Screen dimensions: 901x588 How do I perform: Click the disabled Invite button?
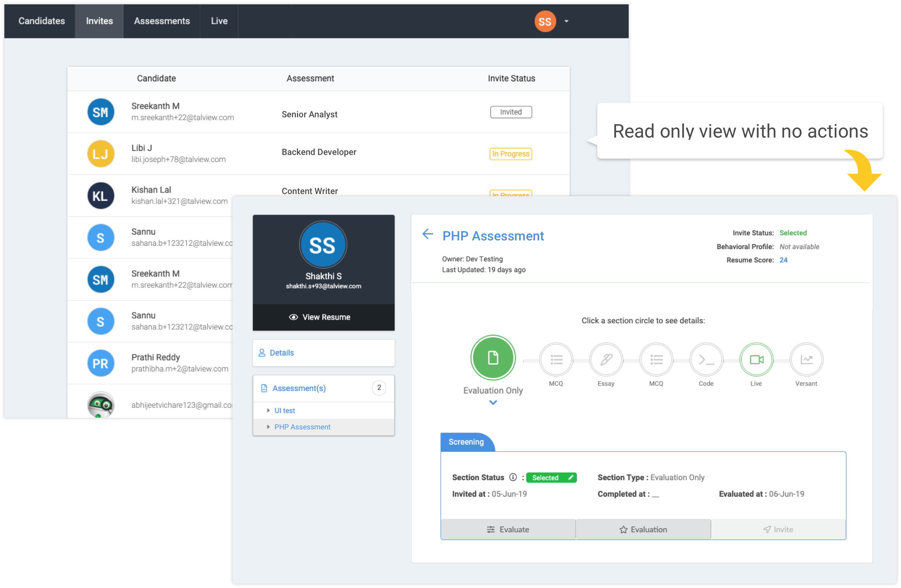coord(778,529)
